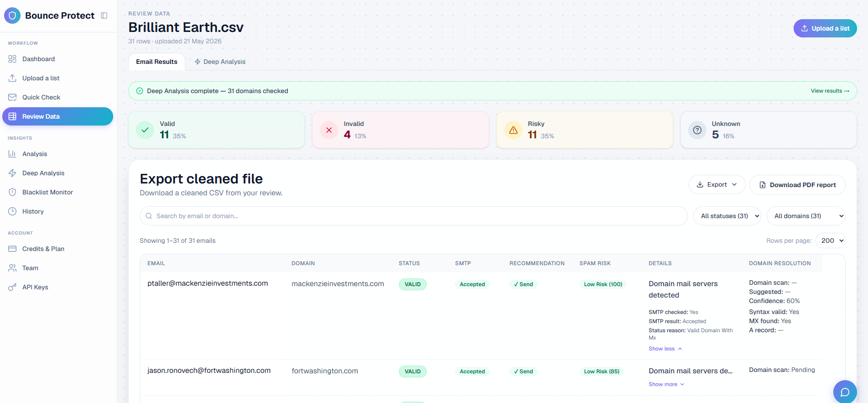Click the lightning icon on Deep Analysis tab

198,62
